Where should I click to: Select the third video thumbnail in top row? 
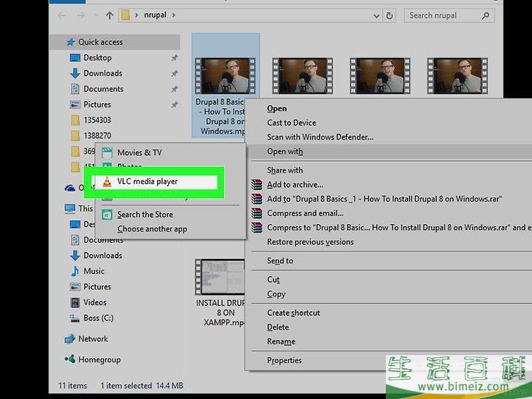[x=380, y=76]
